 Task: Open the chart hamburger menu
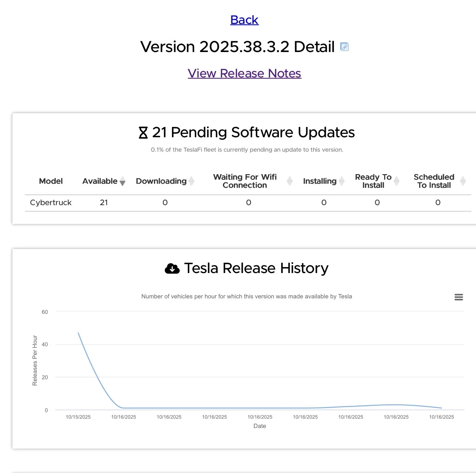pos(459,297)
